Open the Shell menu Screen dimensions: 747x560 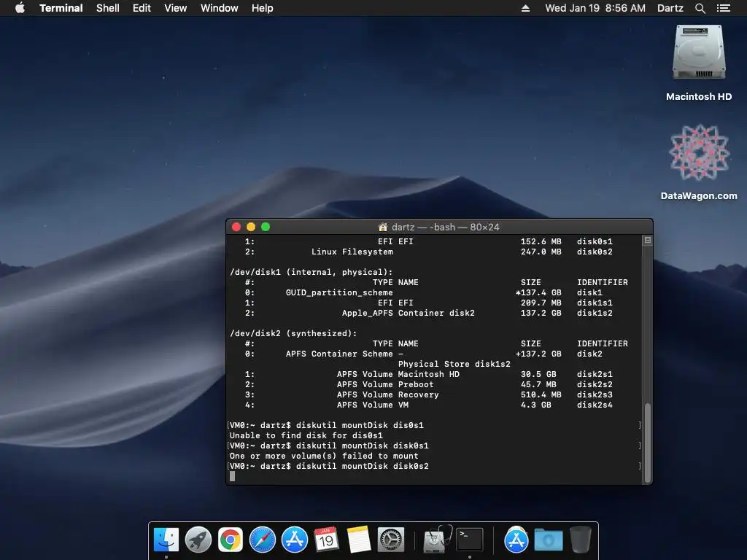point(108,8)
